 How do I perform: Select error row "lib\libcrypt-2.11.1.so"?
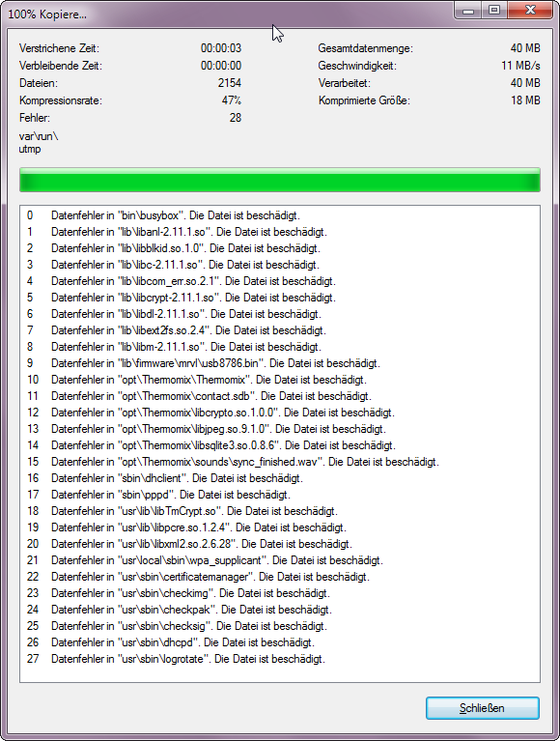280,298
